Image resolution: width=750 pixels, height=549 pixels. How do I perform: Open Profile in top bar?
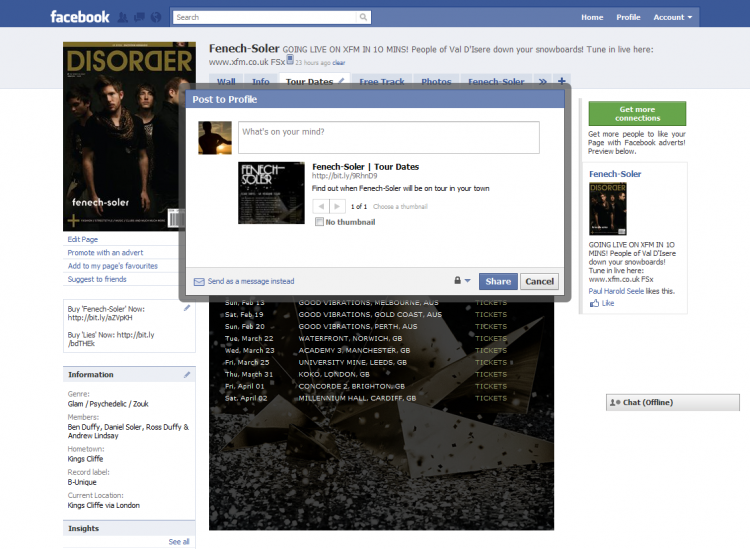click(x=628, y=17)
